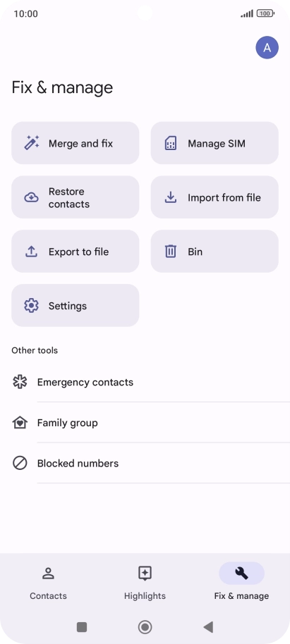290x644 pixels.
Task: Tap the SIM card icon
Action: [x=171, y=143]
